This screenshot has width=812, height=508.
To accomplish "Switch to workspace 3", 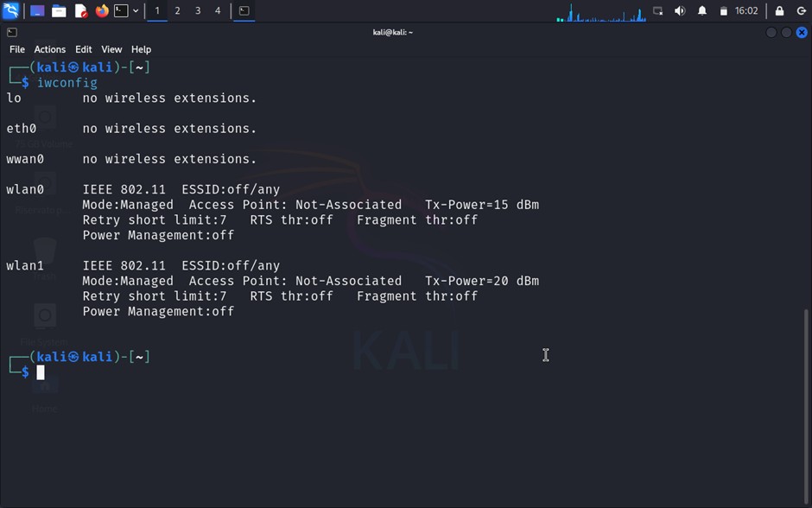I will pyautogui.click(x=198, y=11).
